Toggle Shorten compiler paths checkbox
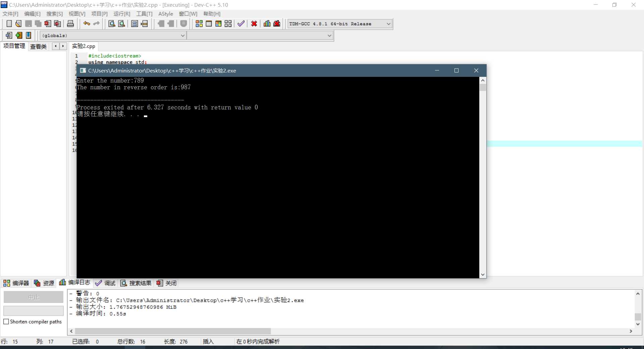 pyautogui.click(x=6, y=321)
